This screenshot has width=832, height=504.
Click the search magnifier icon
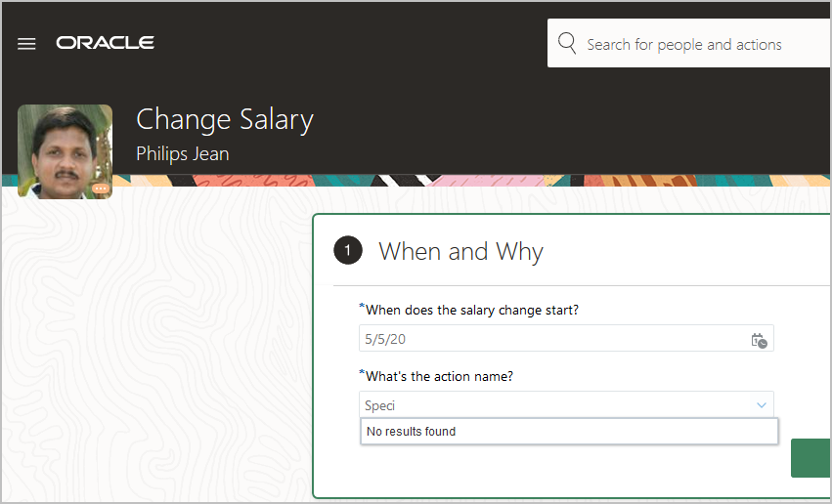566,43
